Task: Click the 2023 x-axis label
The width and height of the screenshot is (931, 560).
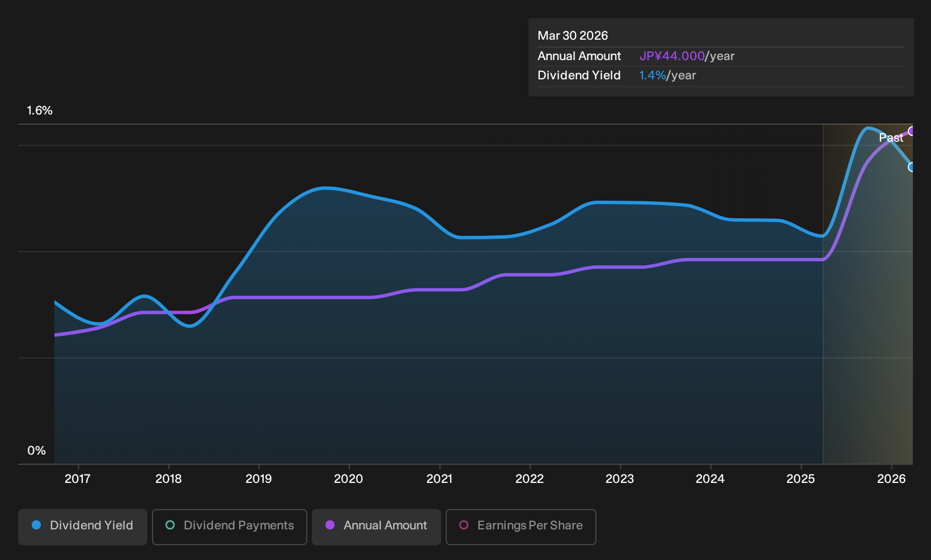Action: [x=620, y=479]
